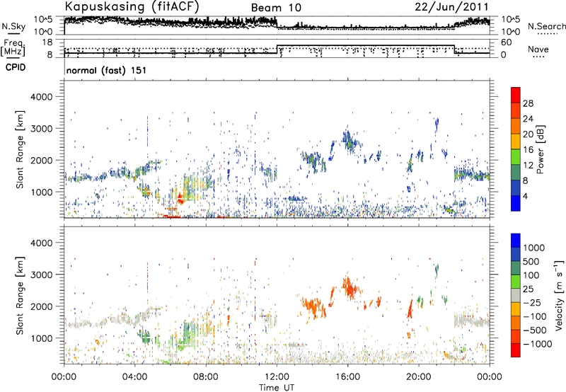The width and height of the screenshot is (566, 392).
Task: Click the '16' tick on Power colorbar
Action: [x=528, y=150]
